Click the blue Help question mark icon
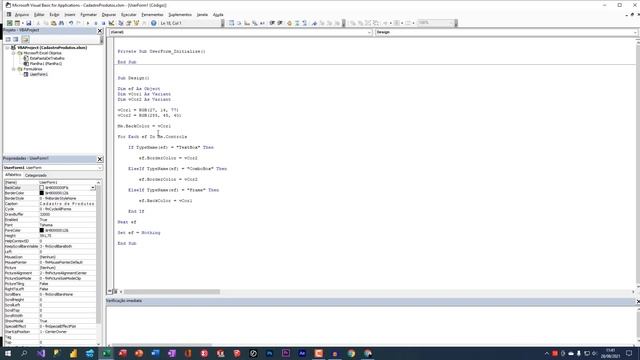 coord(153,23)
